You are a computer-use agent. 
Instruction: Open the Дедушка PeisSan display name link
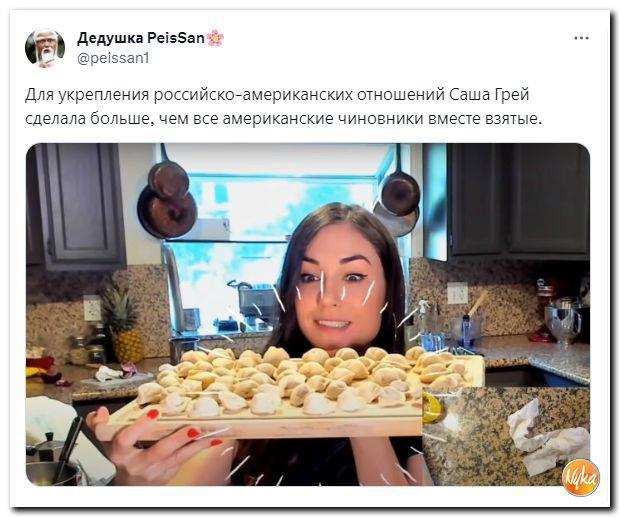(141, 38)
